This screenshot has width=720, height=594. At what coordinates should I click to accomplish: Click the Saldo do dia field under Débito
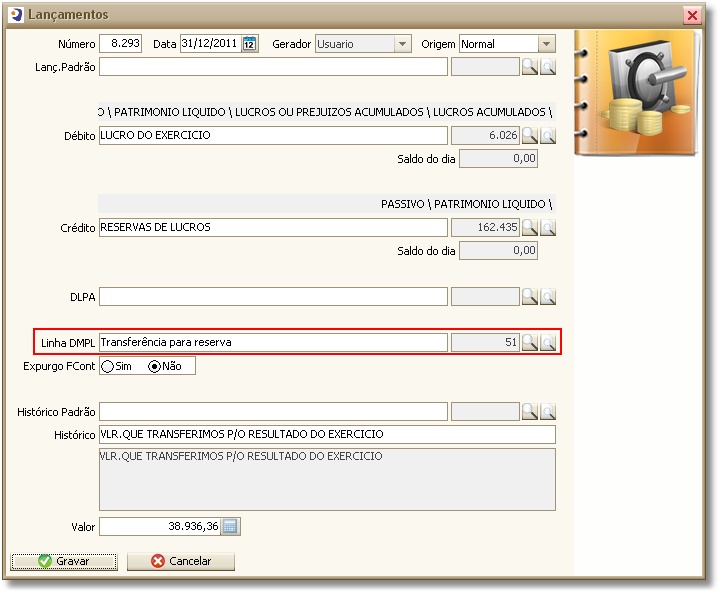[498, 159]
